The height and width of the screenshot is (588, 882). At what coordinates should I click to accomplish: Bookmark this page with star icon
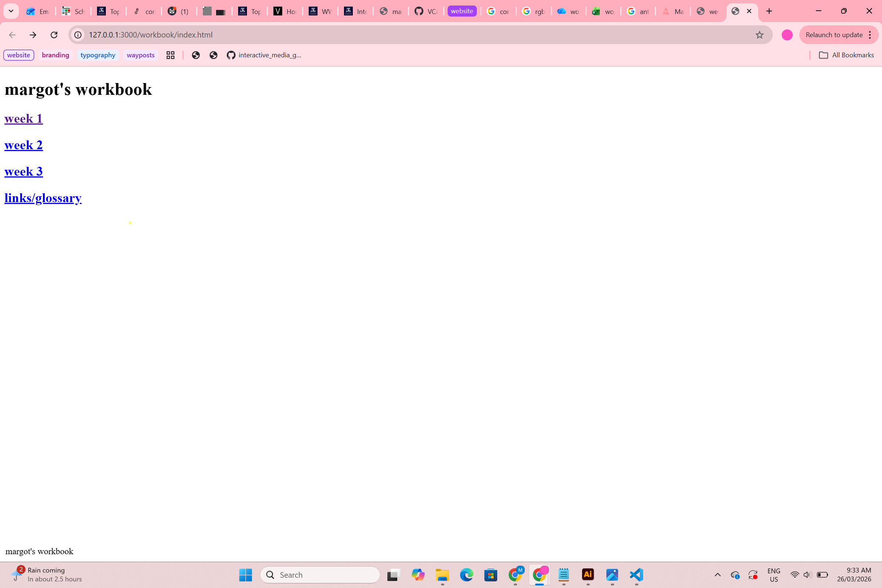759,35
